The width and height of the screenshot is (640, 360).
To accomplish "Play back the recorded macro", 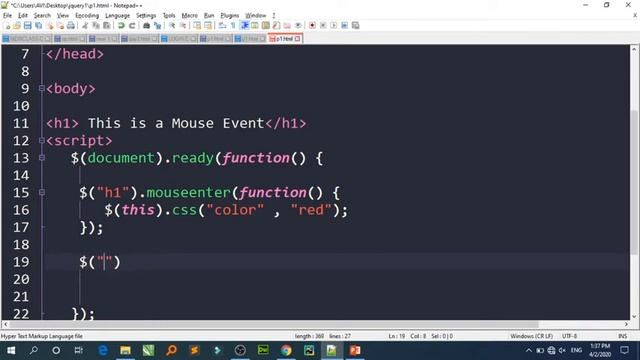I will click(334, 25).
